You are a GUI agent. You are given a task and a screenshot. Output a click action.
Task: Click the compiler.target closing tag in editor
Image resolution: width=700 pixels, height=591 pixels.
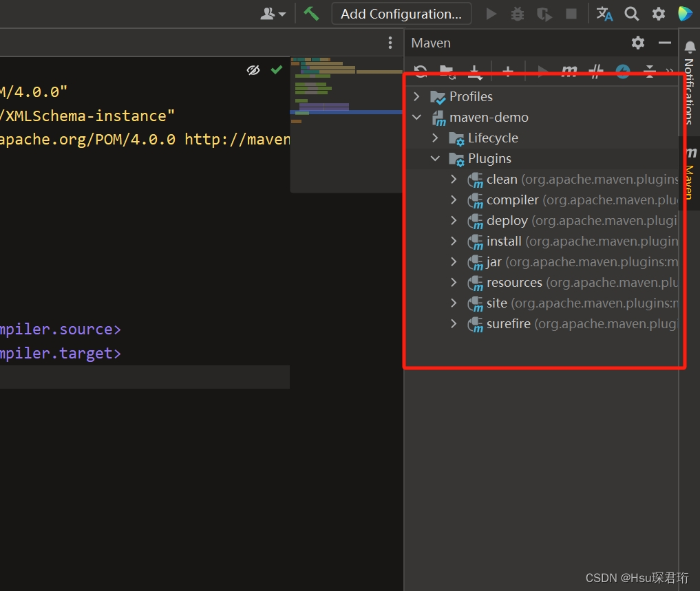pyautogui.click(x=61, y=354)
